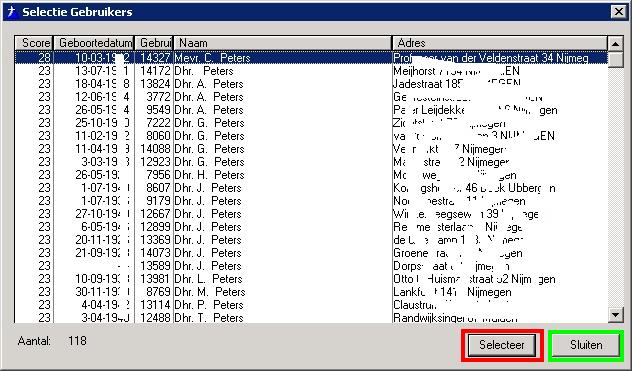Select user number 14172
The image size is (632, 371).
point(311,71)
